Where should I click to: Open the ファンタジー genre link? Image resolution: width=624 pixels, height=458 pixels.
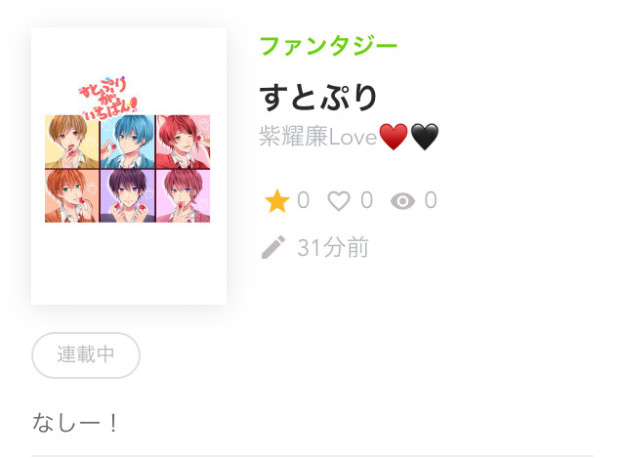pyautogui.click(x=328, y=46)
